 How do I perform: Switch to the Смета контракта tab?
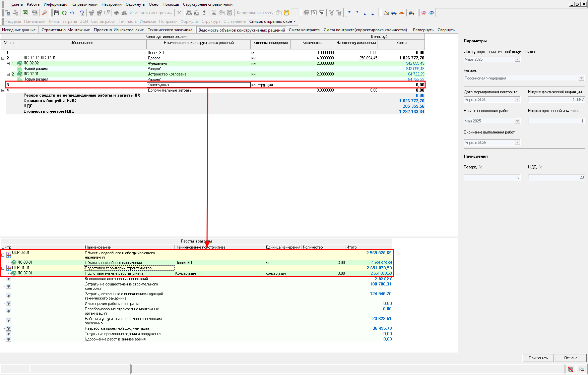point(304,30)
